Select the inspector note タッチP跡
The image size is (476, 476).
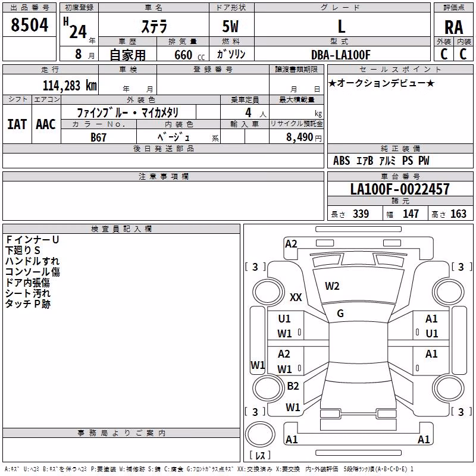pyautogui.click(x=27, y=303)
